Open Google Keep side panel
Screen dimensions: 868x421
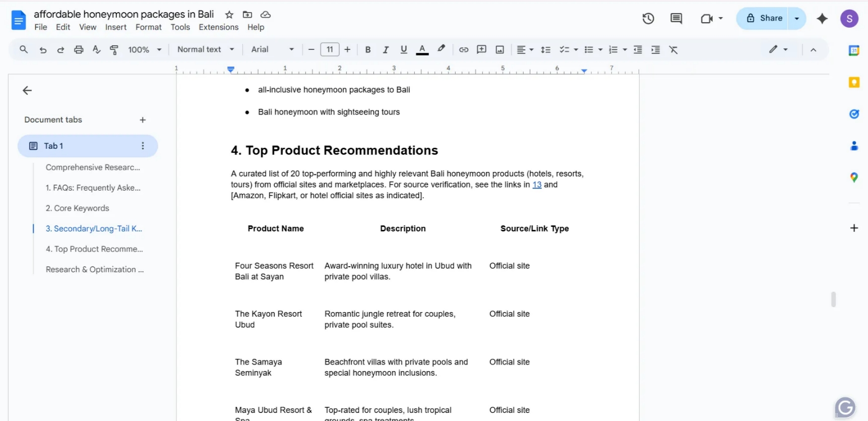click(x=854, y=82)
